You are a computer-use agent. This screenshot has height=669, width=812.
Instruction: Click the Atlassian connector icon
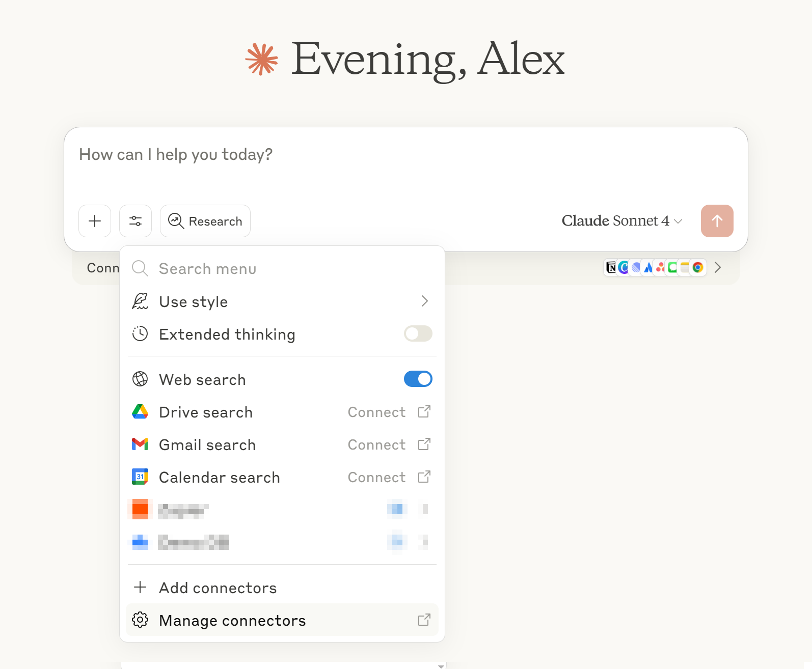coord(648,267)
